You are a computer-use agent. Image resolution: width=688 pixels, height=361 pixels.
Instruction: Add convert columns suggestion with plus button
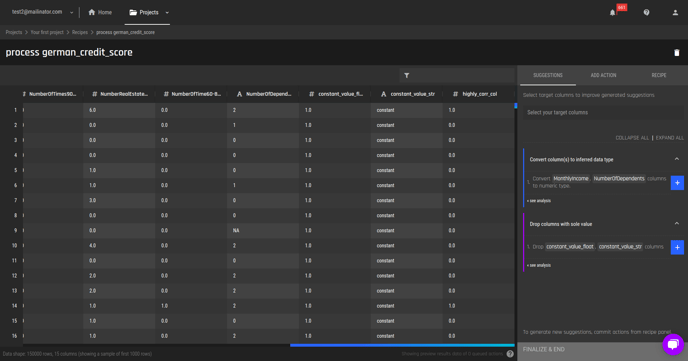677,182
